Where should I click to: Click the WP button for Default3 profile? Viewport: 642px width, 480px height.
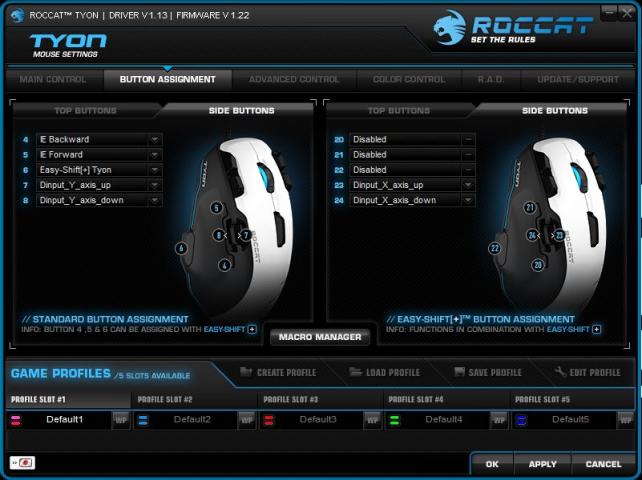372,420
